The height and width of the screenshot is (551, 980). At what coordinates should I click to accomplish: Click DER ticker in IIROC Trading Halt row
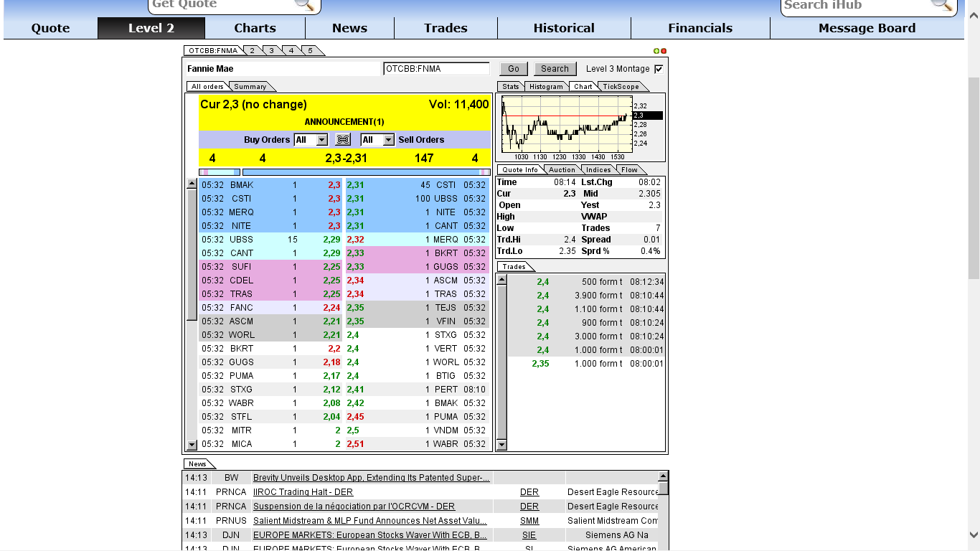[529, 492]
